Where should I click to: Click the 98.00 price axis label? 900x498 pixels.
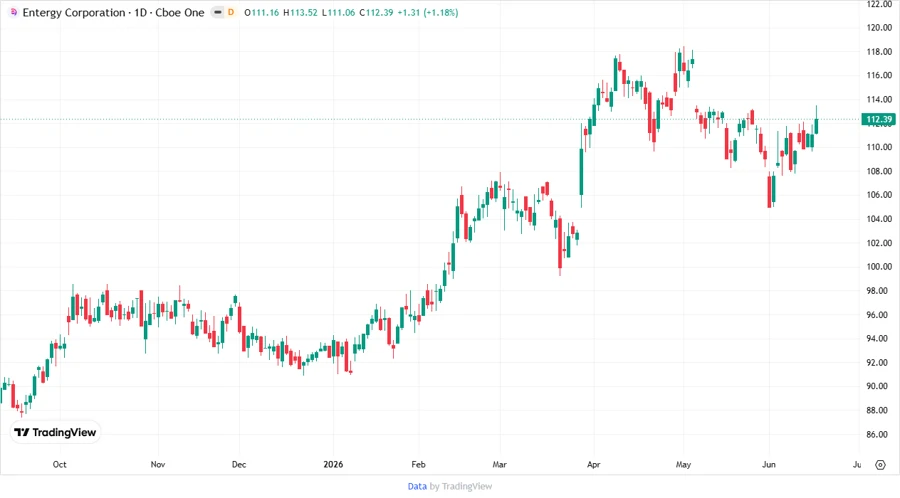coord(879,290)
